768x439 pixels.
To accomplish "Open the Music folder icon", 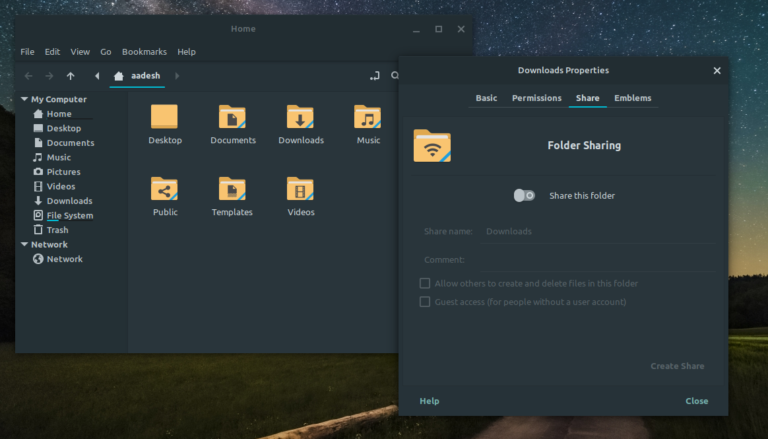I will (368, 118).
